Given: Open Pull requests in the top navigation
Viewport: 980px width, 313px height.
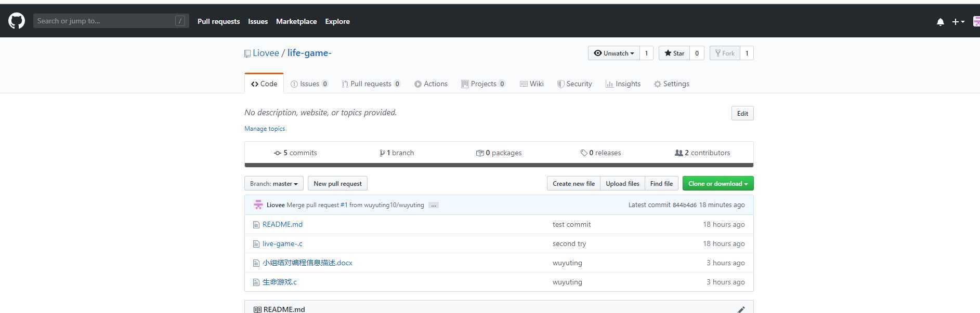Looking at the screenshot, I should pyautogui.click(x=218, y=21).
